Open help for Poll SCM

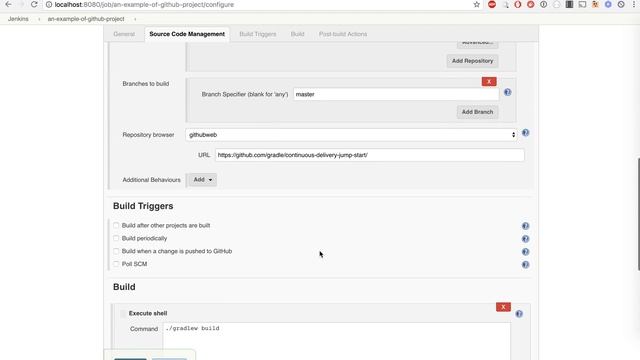pyautogui.click(x=525, y=265)
